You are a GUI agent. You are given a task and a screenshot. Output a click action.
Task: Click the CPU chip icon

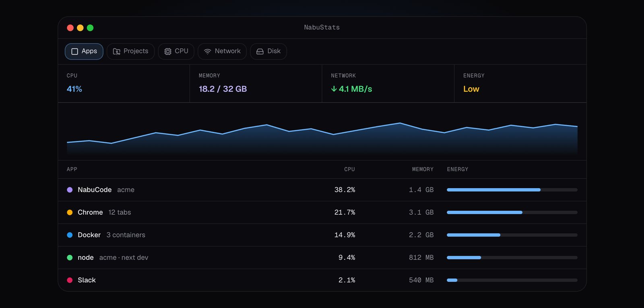[x=168, y=51]
